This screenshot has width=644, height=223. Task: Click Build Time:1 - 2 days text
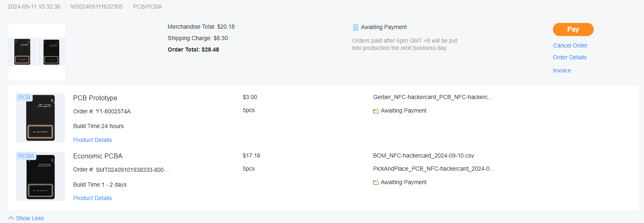tap(100, 185)
